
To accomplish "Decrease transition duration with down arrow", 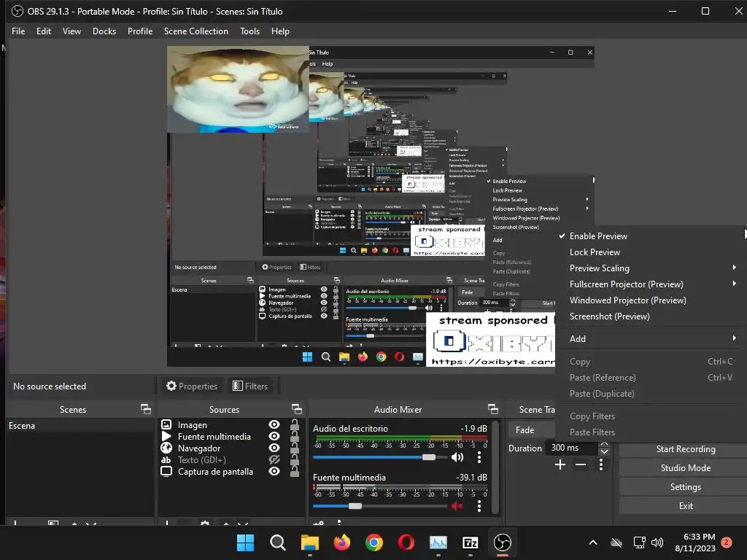I will tap(605, 451).
